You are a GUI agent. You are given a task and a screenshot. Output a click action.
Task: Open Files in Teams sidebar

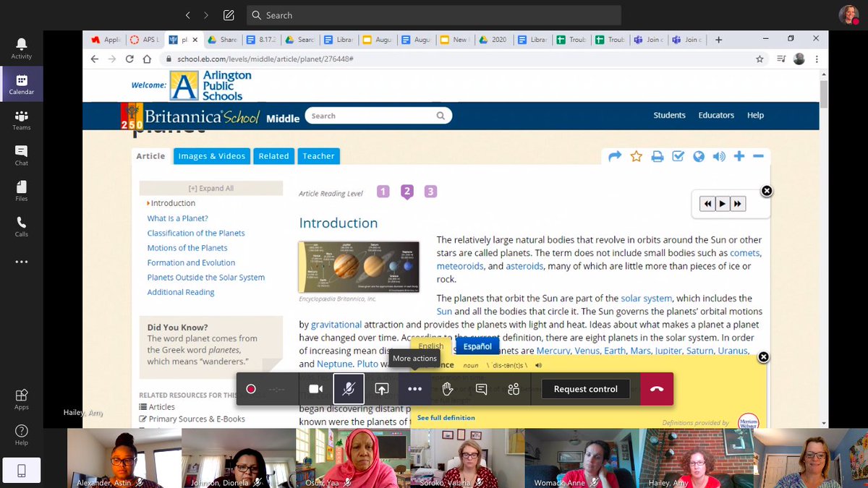[21, 191]
